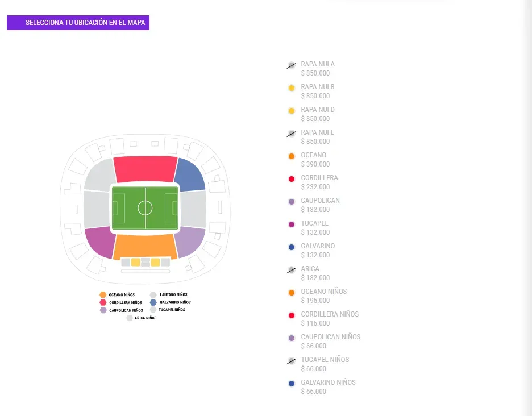The image size is (532, 416).
Task: Select the red Cordillera stand on the map
Action: click(x=145, y=168)
